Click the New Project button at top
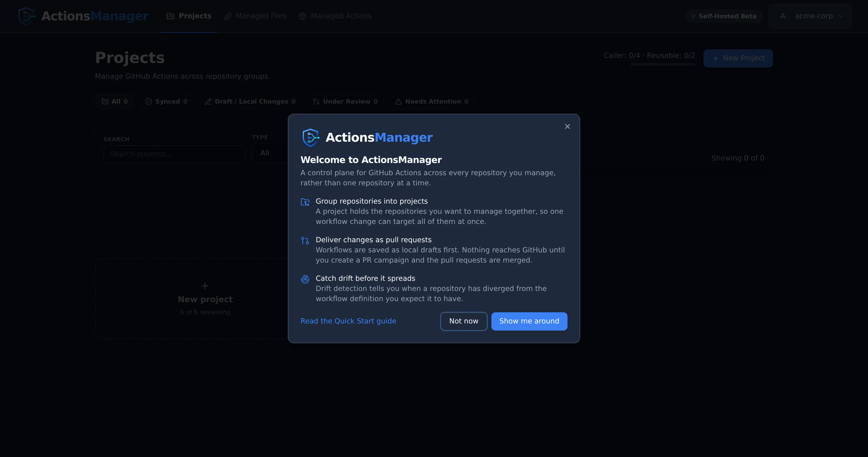 (x=738, y=58)
